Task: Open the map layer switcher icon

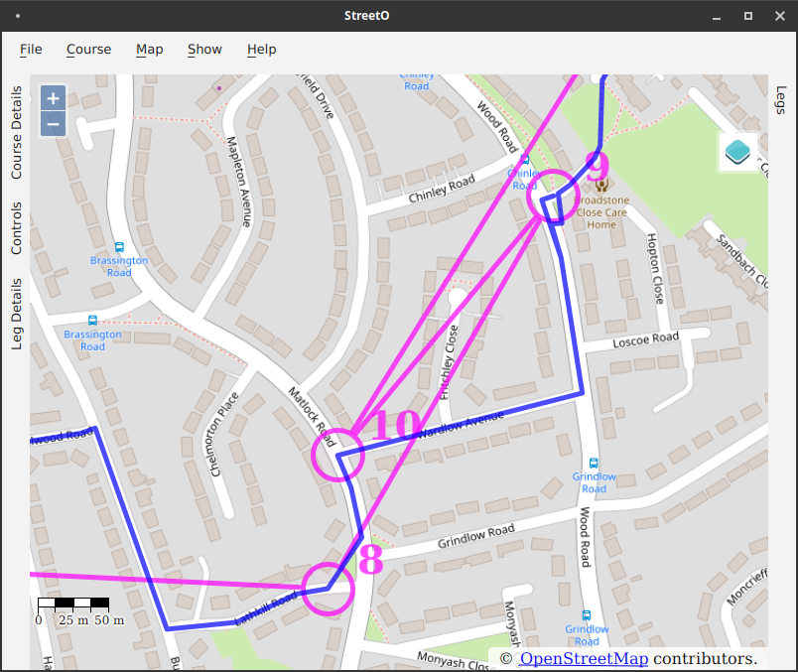Action: coord(737,152)
